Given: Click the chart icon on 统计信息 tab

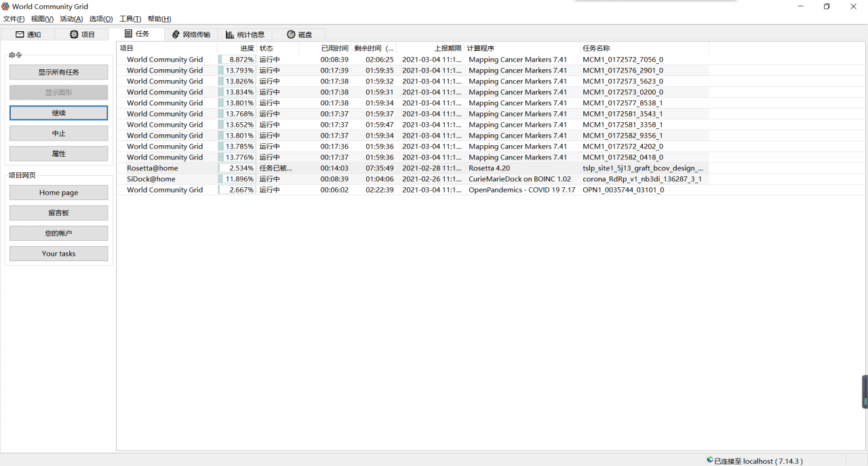Looking at the screenshot, I should (x=231, y=35).
